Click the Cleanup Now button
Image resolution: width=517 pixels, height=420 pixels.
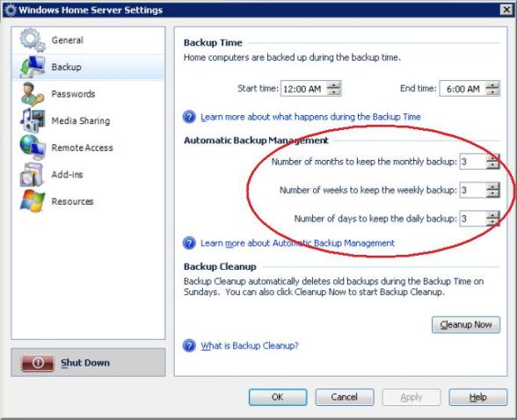(x=466, y=325)
